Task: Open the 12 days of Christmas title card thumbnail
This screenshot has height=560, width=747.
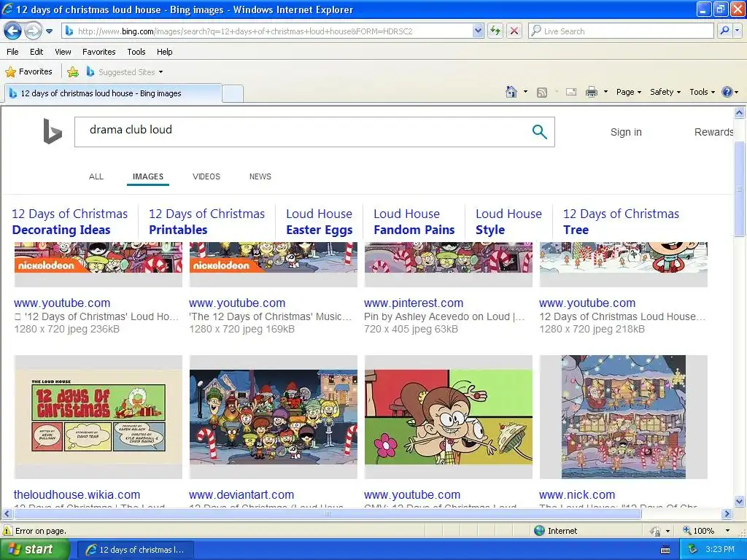Action: pos(98,416)
